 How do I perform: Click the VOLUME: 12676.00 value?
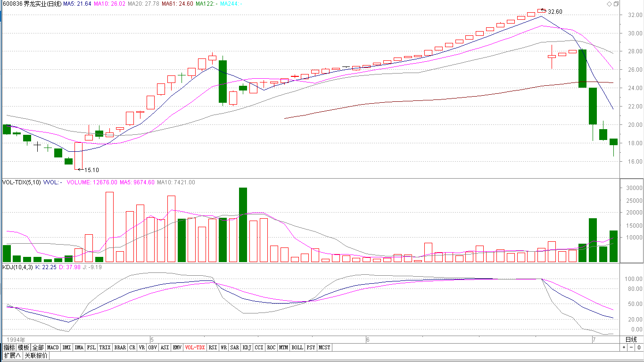click(92, 182)
